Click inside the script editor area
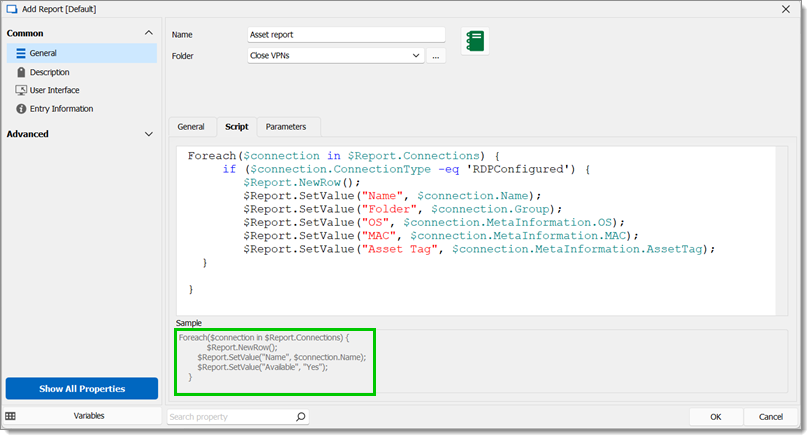Image resolution: width=812 pixels, height=440 pixels. (x=476, y=231)
